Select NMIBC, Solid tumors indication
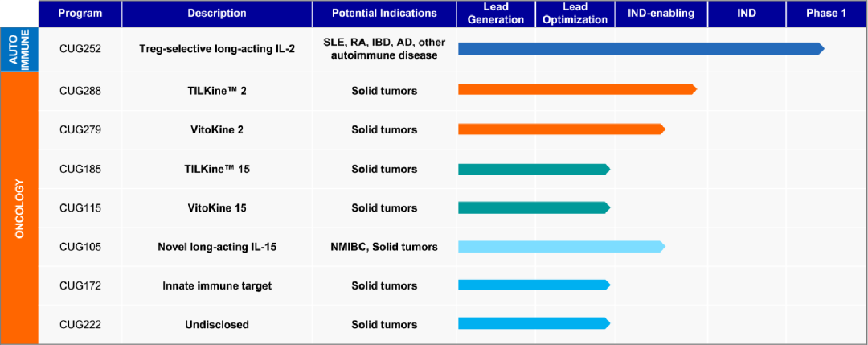Screen dimensions: 868x345 tap(384, 247)
